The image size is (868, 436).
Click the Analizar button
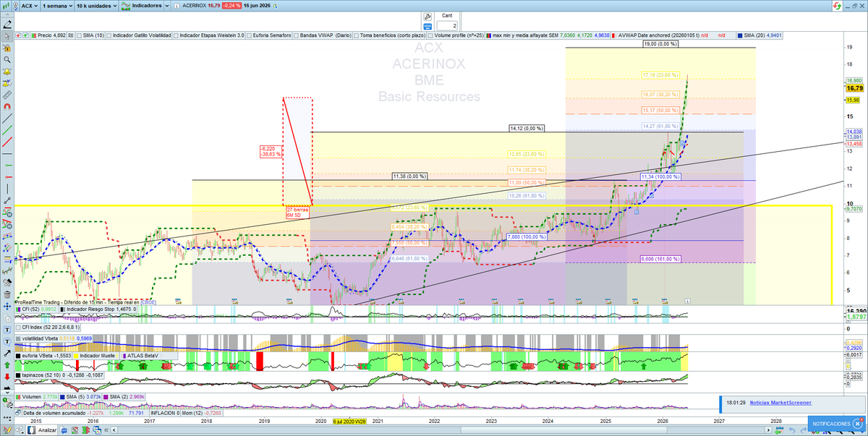click(x=42, y=430)
